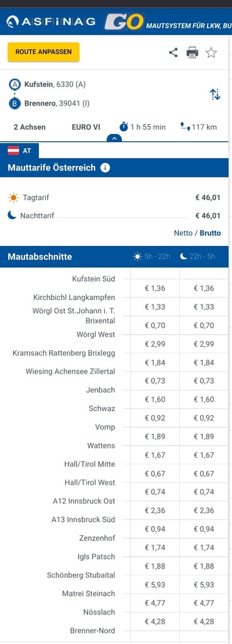Select the Schönberg Stubaital toll section
This screenshot has width=232, height=644.
81,575
